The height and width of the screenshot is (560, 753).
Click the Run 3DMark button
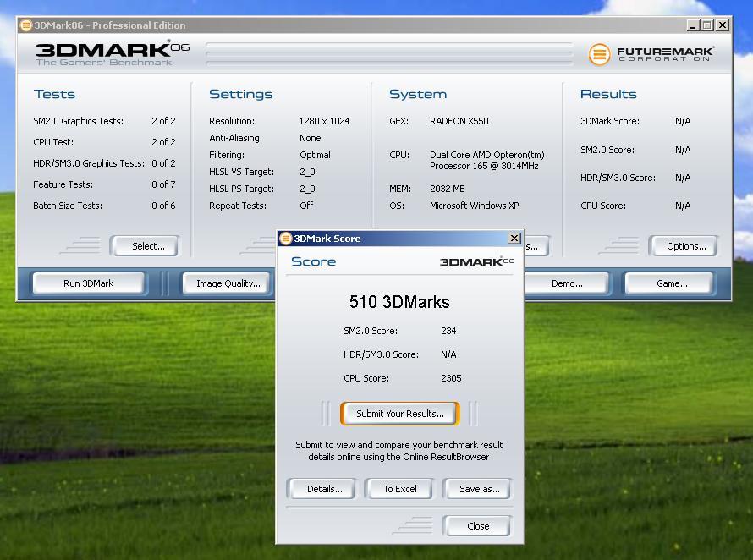[x=88, y=283]
